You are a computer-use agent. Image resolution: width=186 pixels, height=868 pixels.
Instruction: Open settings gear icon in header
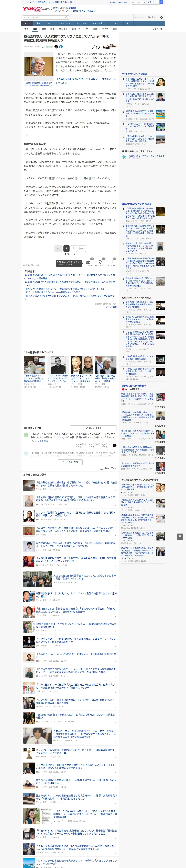point(161,18)
